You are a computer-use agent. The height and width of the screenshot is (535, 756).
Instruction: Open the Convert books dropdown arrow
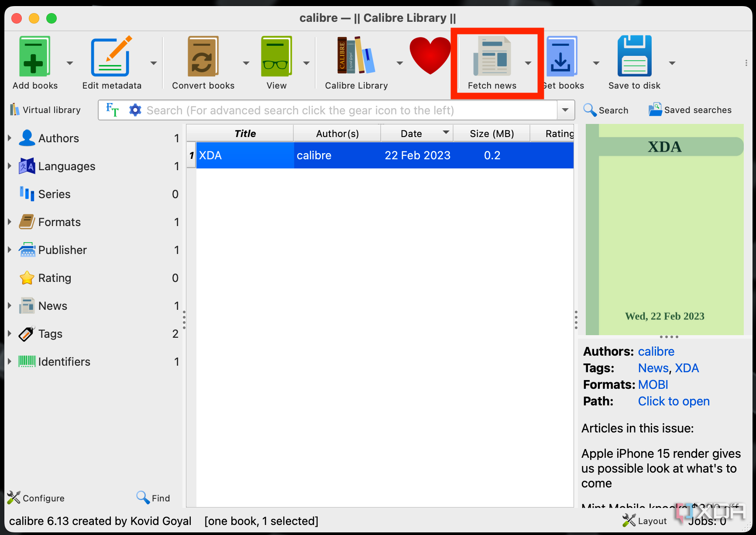246,63
